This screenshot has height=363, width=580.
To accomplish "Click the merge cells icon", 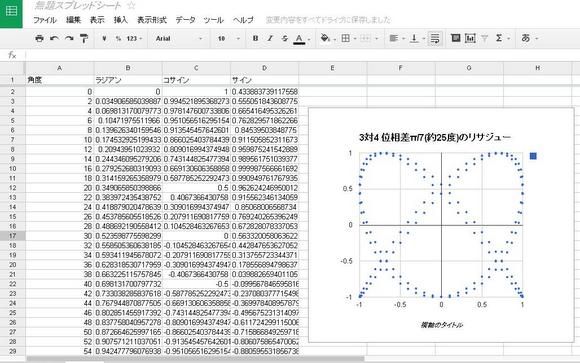I will (365, 38).
